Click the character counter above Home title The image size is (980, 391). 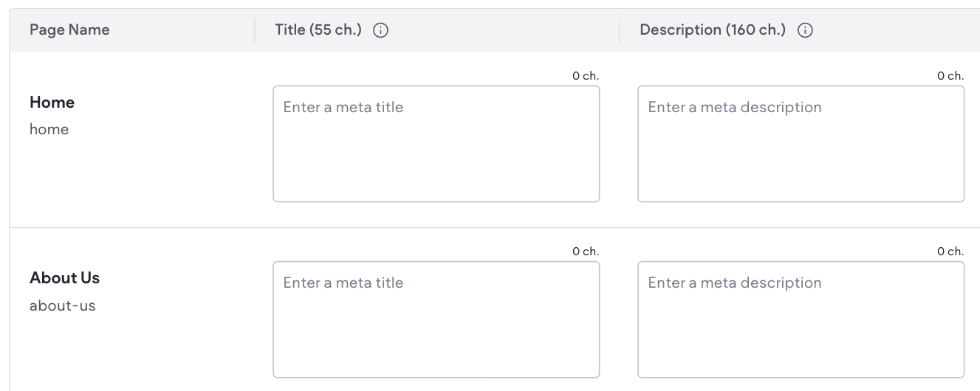pyautogui.click(x=586, y=75)
